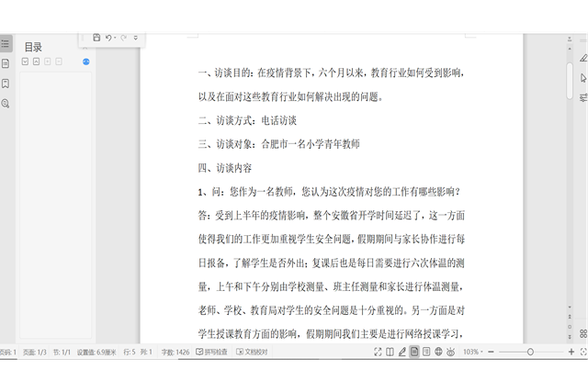
Task: Toggle 拼写检查 spell check in status bar
Action: pos(212,352)
